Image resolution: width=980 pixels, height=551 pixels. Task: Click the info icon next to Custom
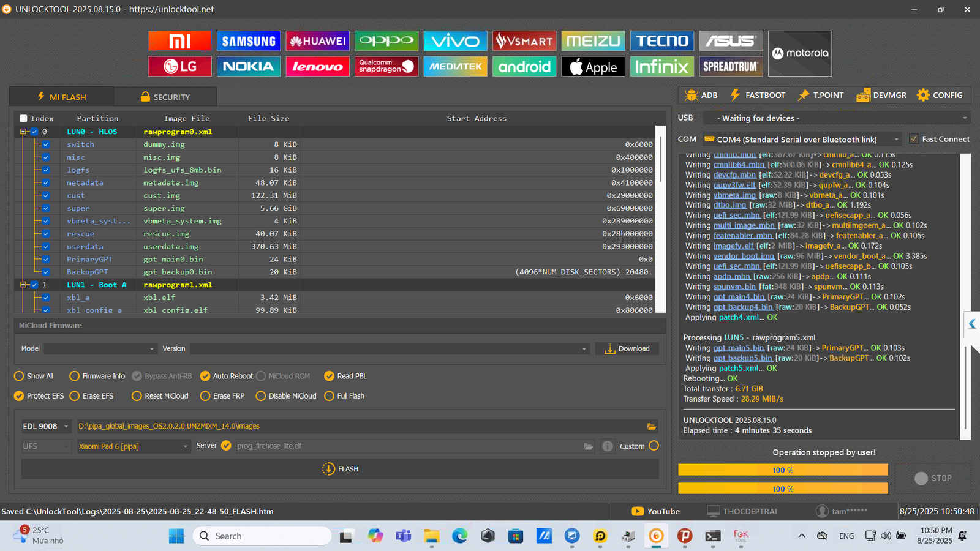pyautogui.click(x=608, y=446)
